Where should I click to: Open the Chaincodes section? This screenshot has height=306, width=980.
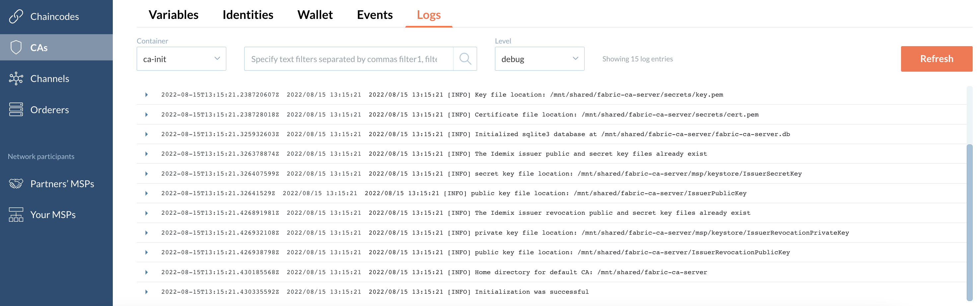click(54, 16)
